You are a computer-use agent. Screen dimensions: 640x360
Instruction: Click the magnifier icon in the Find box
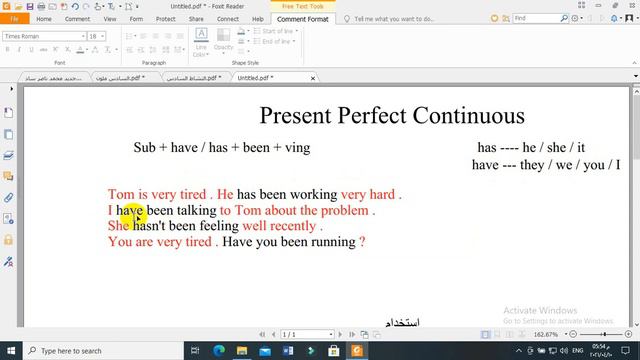pyautogui.click(x=564, y=18)
